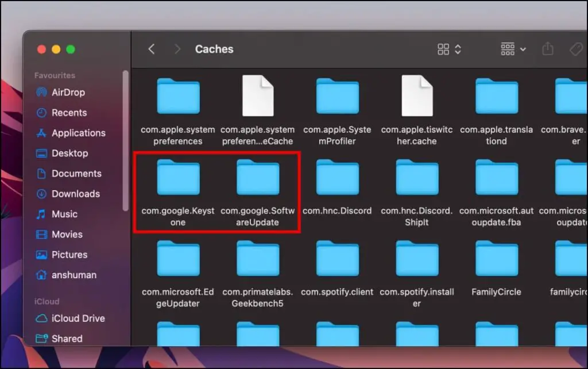Open Movies in the sidebar

pyautogui.click(x=59, y=235)
